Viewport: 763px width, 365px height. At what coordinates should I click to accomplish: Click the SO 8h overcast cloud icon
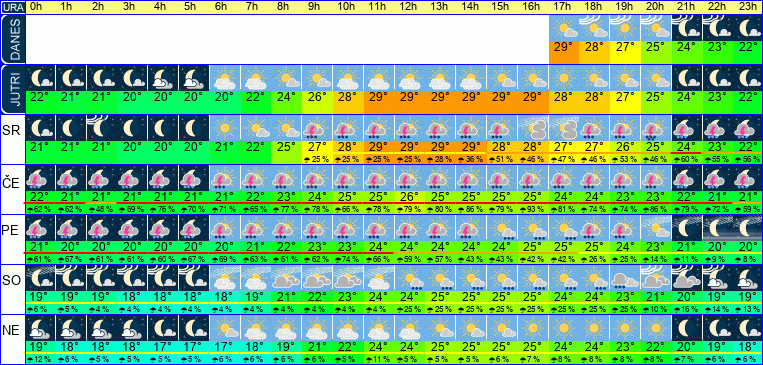coord(286,278)
